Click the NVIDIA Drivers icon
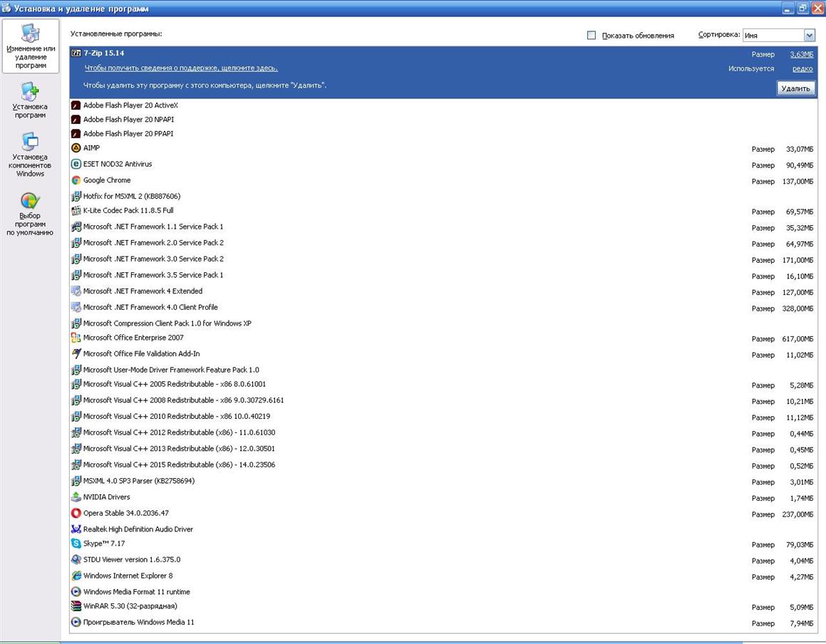 tap(76, 497)
